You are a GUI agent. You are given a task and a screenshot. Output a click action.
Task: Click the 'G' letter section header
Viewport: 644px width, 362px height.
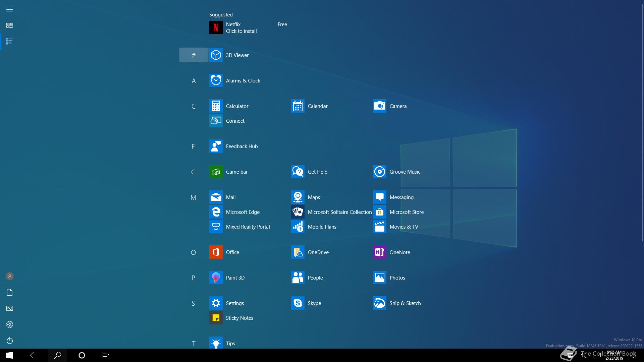[x=194, y=172]
